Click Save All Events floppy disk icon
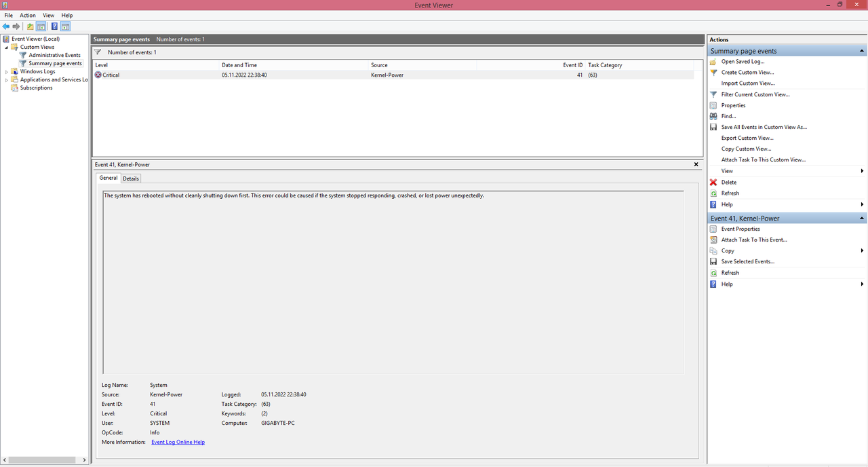This screenshot has height=467, width=868. coord(713,127)
